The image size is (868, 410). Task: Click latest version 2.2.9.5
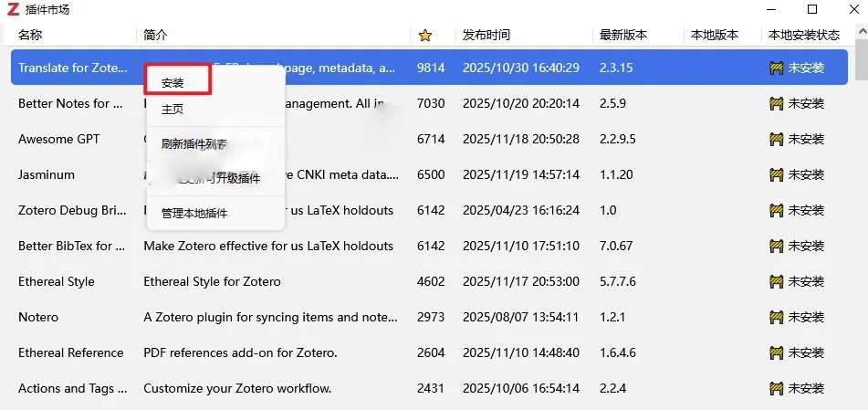click(x=618, y=139)
